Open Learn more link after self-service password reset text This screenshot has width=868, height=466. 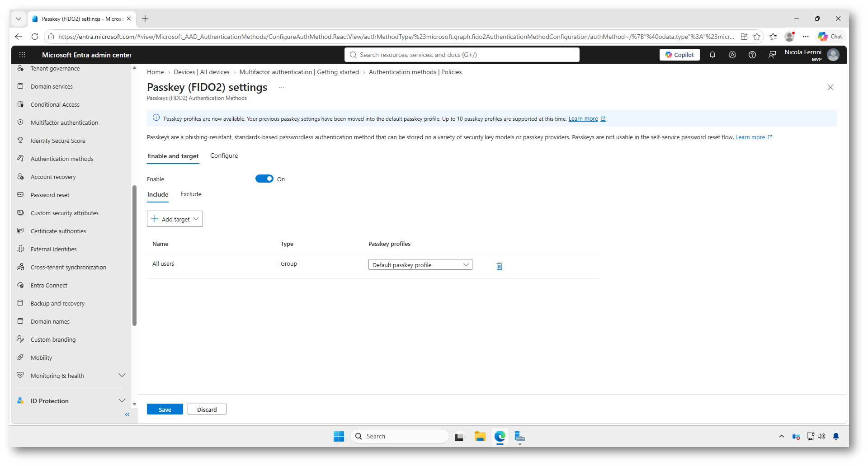[750, 137]
